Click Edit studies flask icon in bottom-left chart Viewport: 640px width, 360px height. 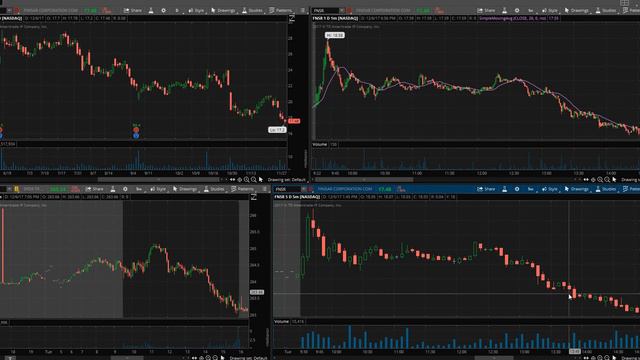pyautogui.click(x=113, y=189)
